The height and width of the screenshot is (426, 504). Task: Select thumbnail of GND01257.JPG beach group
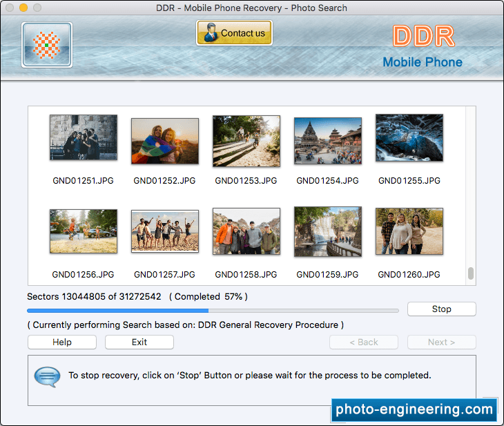(165, 231)
